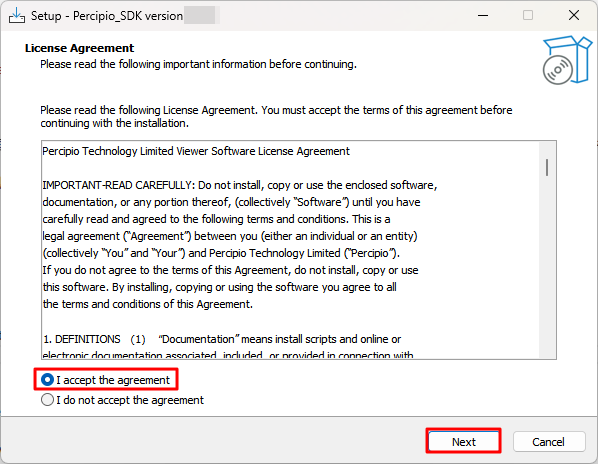Close the setup wizard window

tap(574, 15)
